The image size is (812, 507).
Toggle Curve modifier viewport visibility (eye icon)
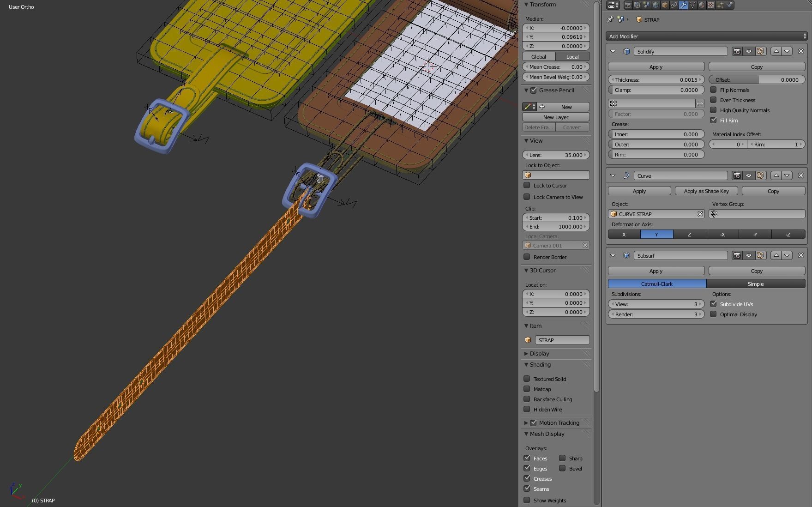749,175
